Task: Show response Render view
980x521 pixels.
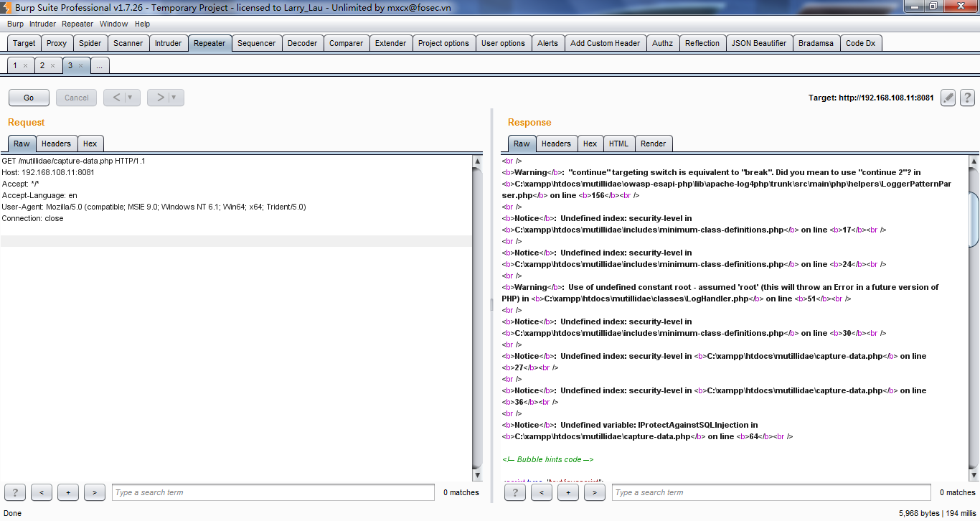Action: click(x=654, y=144)
